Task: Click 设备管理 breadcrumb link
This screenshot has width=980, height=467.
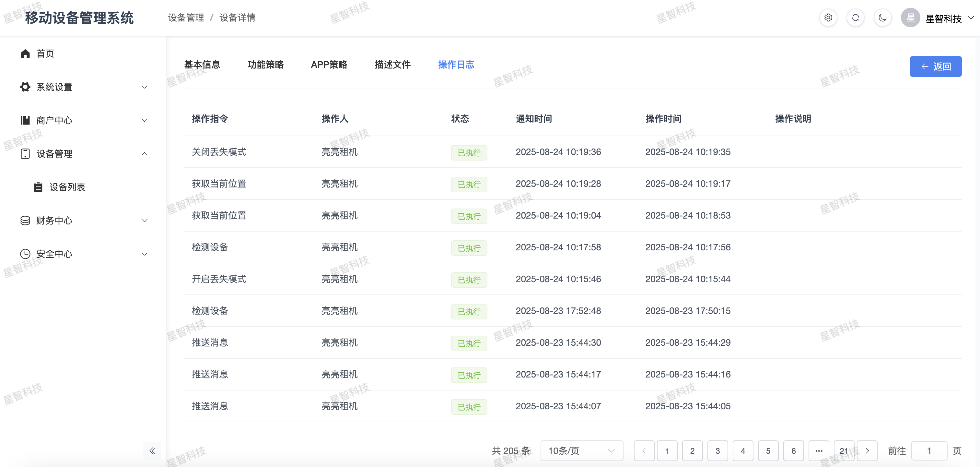Action: tap(186, 18)
